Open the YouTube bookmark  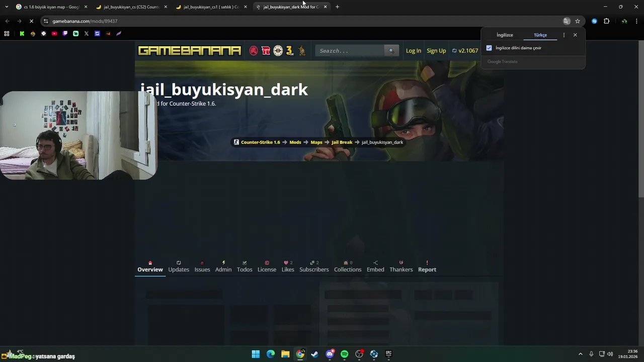point(54,34)
